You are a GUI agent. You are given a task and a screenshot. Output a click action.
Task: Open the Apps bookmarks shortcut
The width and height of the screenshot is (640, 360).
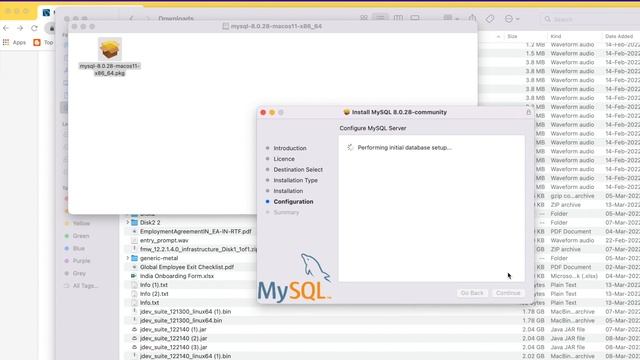(14, 42)
